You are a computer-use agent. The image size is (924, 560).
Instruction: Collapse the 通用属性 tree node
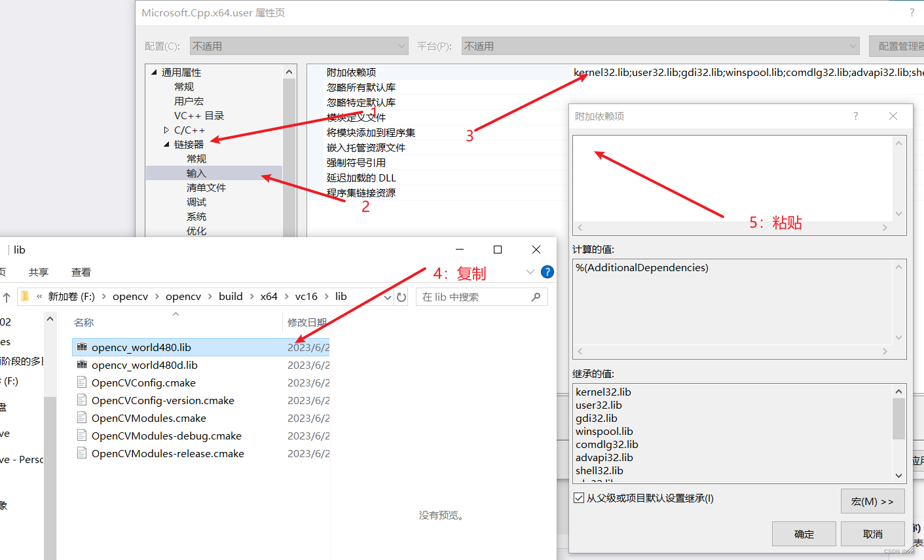(x=154, y=73)
